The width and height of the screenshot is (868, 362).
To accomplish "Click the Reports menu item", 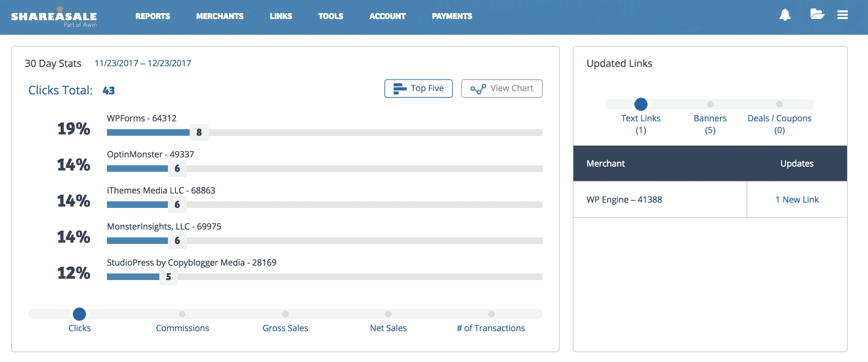I will point(153,16).
